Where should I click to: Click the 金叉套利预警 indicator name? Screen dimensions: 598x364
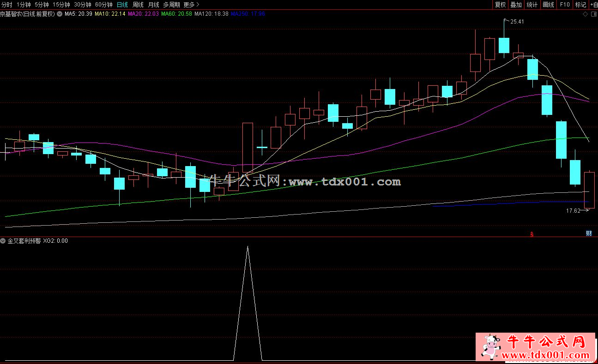coord(24,241)
